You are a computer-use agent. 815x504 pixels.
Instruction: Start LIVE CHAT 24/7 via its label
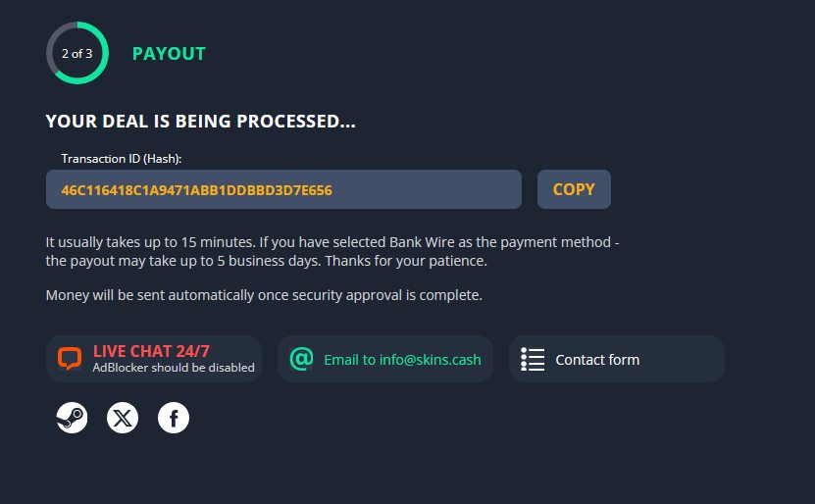pyautogui.click(x=151, y=351)
